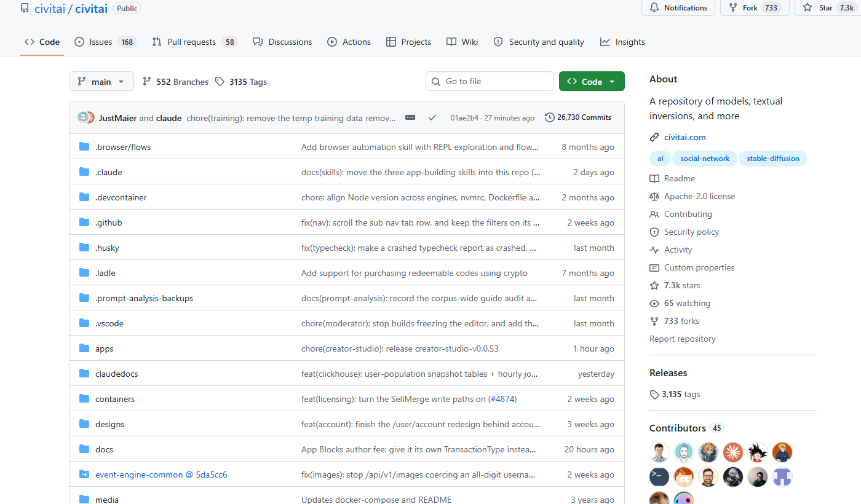Open the Wiki tab
This screenshot has height=504, width=861.
462,42
